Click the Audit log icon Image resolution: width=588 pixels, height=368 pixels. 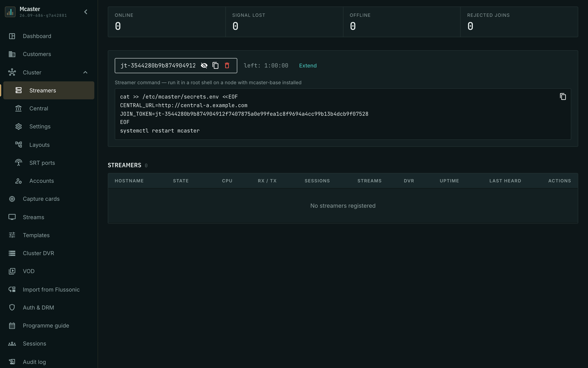12,362
